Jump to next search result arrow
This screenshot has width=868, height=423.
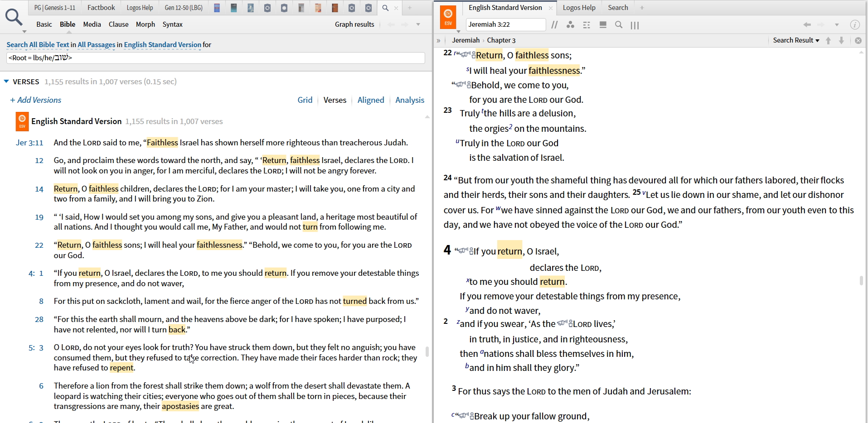(x=841, y=40)
